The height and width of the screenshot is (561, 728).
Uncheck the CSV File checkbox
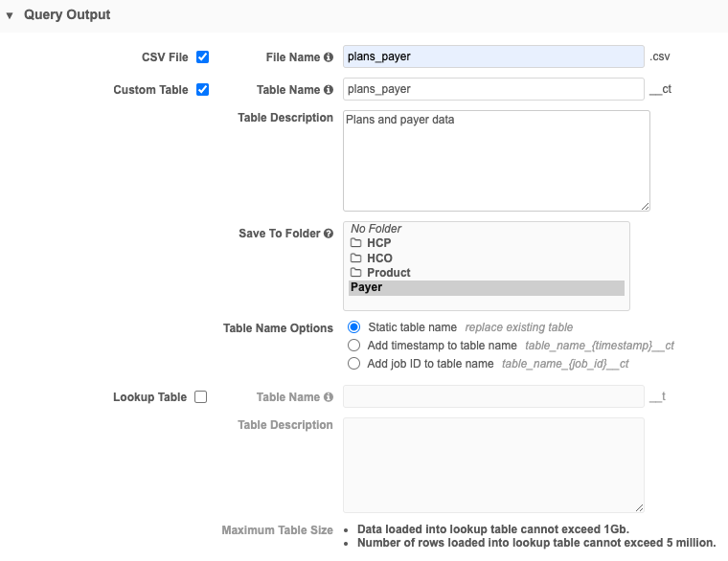click(x=202, y=57)
